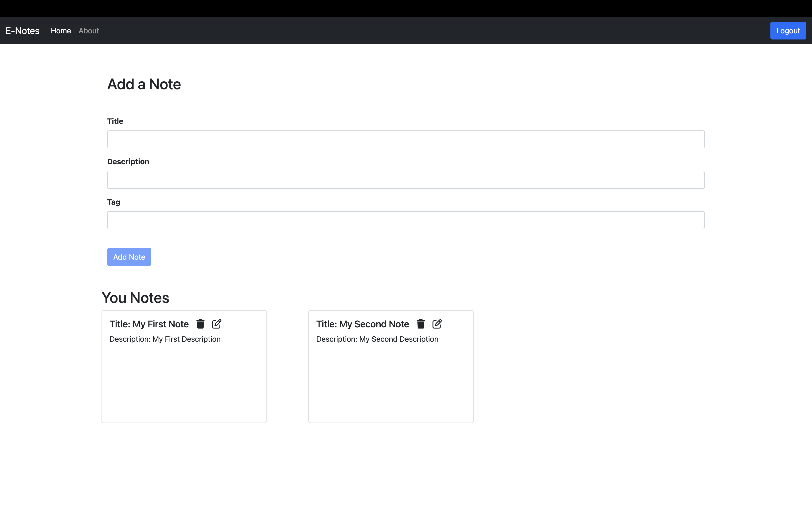This screenshot has width=812, height=525.
Task: Select the My First Note card
Action: click(184, 375)
